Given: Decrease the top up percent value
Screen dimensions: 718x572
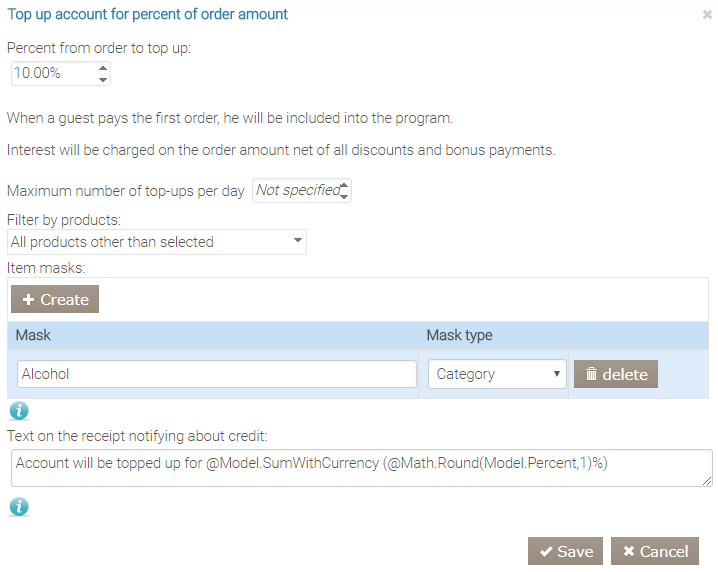Looking at the screenshot, I should click(x=103, y=79).
